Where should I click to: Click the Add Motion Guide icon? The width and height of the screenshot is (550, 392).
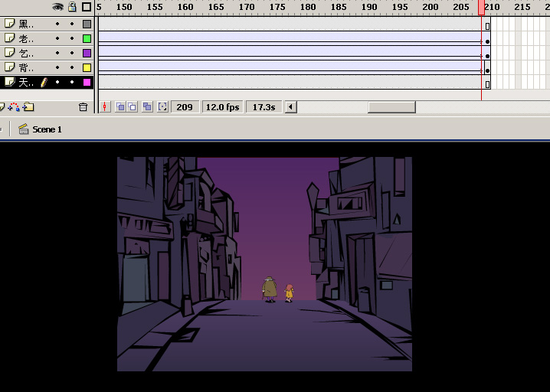[x=15, y=107]
